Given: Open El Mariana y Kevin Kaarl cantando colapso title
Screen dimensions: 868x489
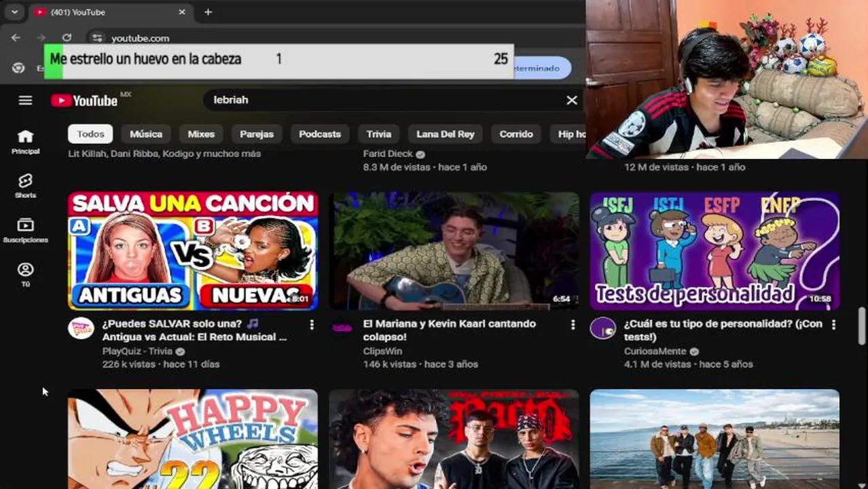Looking at the screenshot, I should pos(450,330).
